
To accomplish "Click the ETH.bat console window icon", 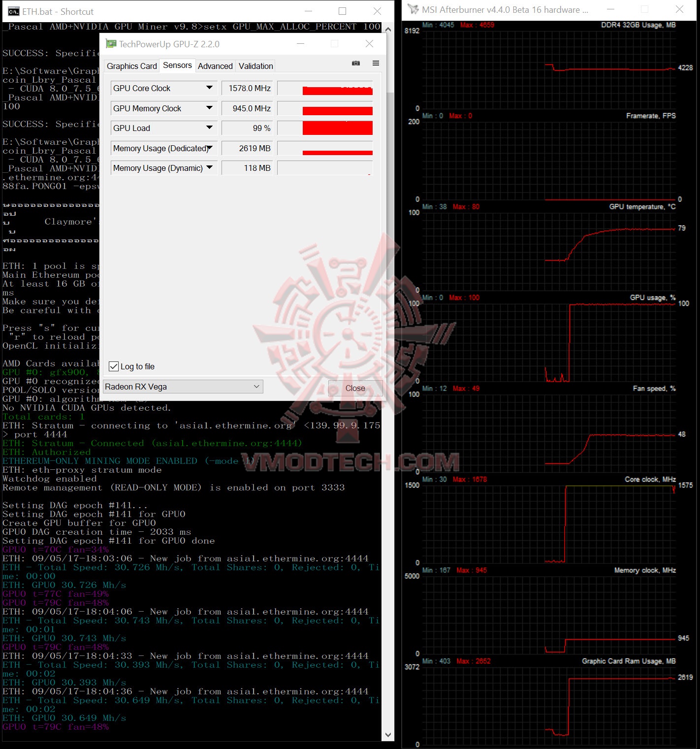I will click(13, 11).
